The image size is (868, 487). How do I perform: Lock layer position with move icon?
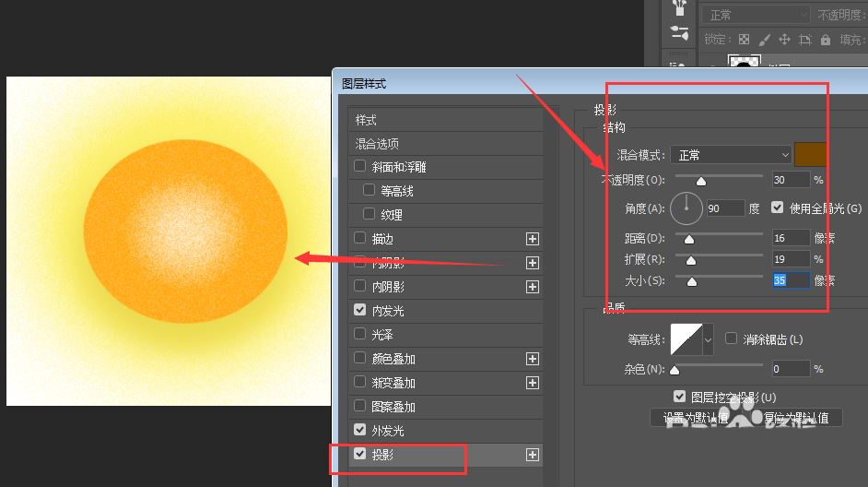784,40
